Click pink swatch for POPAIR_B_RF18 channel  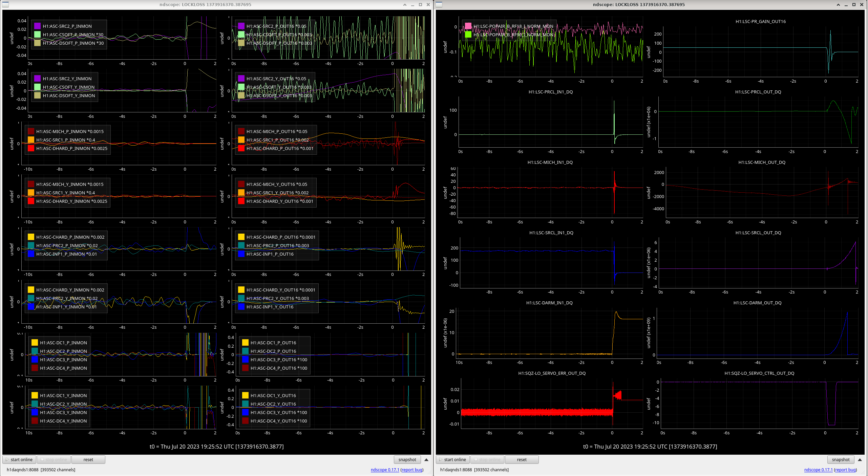(x=468, y=26)
